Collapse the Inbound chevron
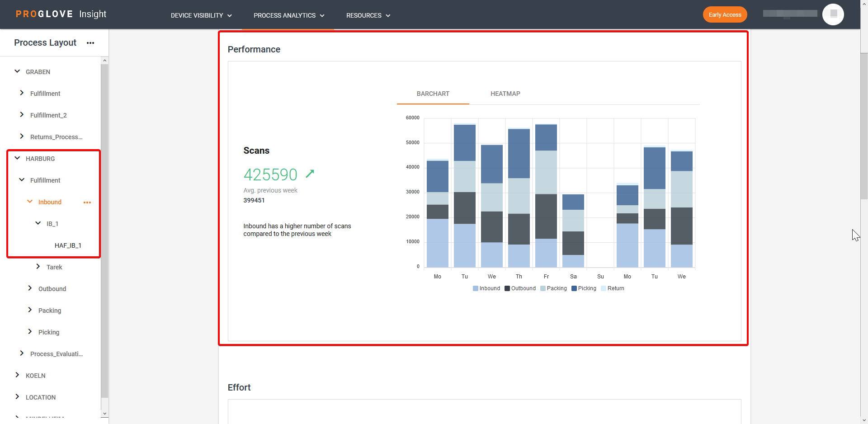This screenshot has height=424, width=868. pos(30,202)
